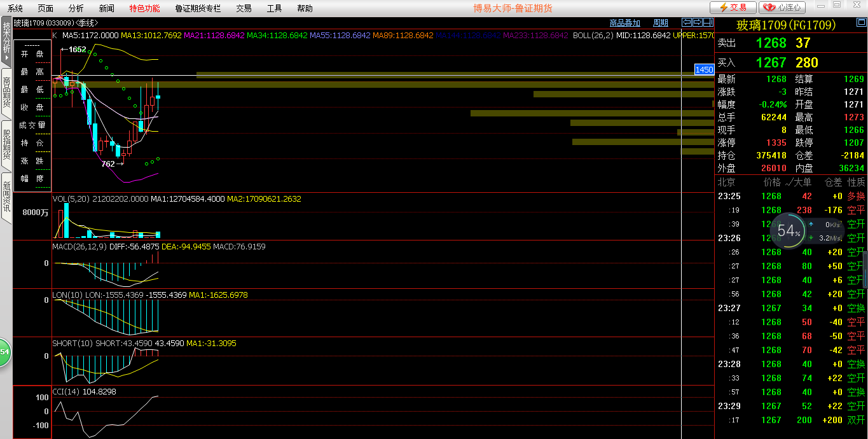Toggle the side panel layout icon
868x439 pixels.
pos(707,23)
